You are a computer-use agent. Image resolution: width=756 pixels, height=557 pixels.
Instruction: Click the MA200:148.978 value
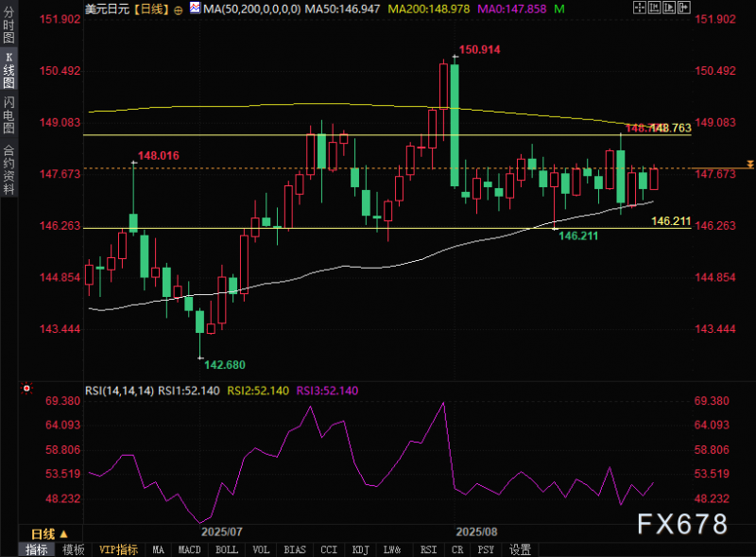coord(429,9)
